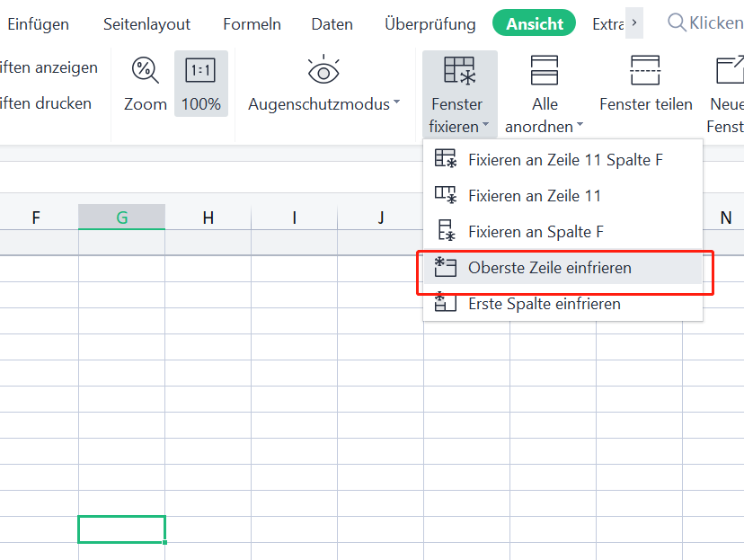Click the Alle anordnen icon
Viewport: 744px width, 560px height.
pos(544,69)
